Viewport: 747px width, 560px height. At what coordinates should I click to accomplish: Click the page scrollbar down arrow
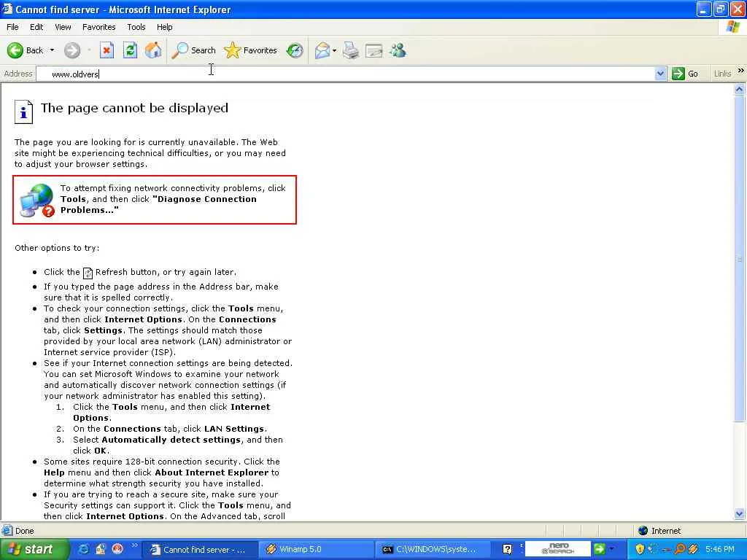click(740, 514)
